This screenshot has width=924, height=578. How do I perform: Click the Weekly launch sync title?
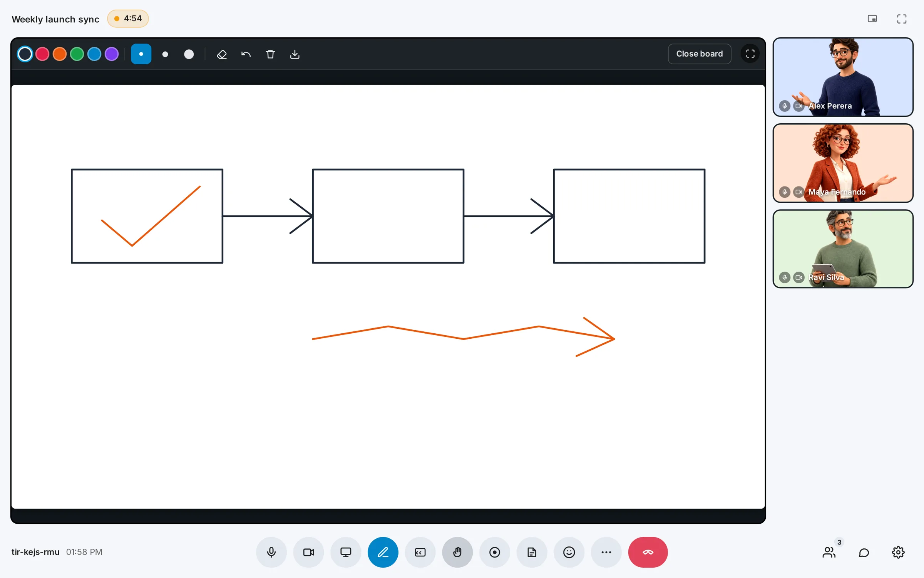coord(55,19)
